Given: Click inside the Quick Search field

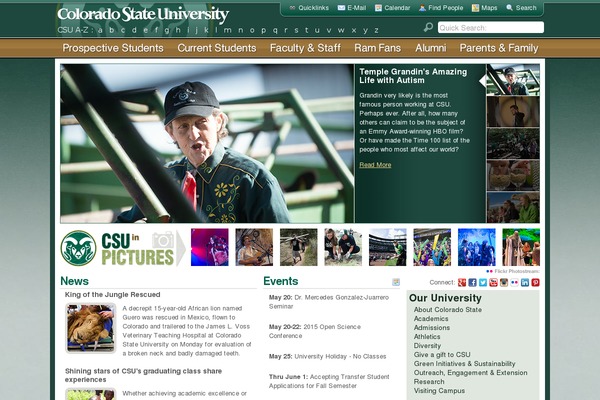Looking at the screenshot, I should click(x=491, y=28).
